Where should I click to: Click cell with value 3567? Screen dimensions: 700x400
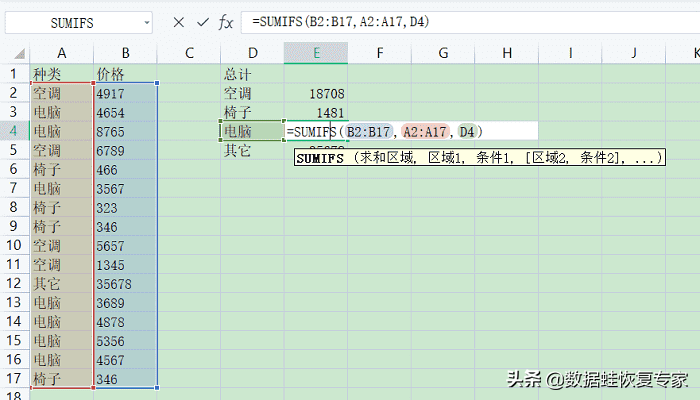125,188
